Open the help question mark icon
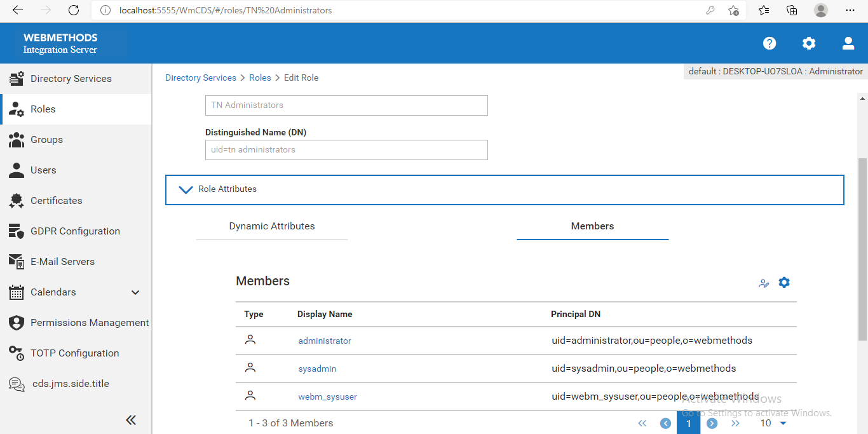 [x=770, y=43]
